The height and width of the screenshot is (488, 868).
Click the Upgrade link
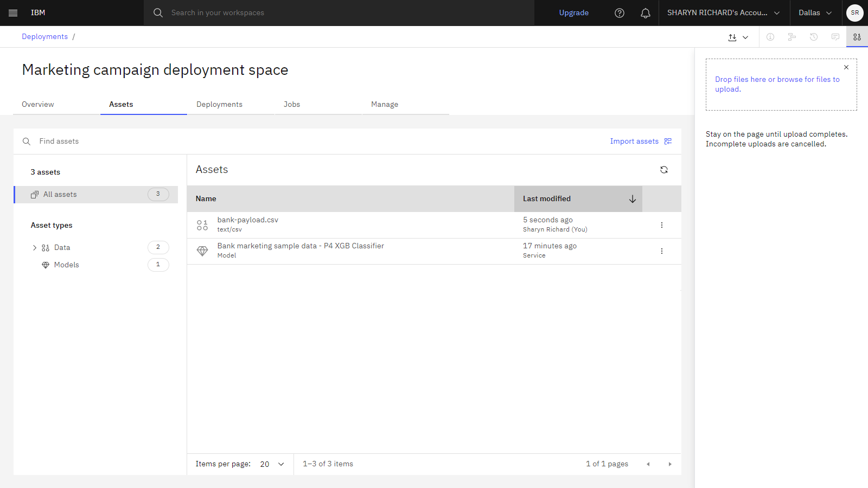[574, 13]
